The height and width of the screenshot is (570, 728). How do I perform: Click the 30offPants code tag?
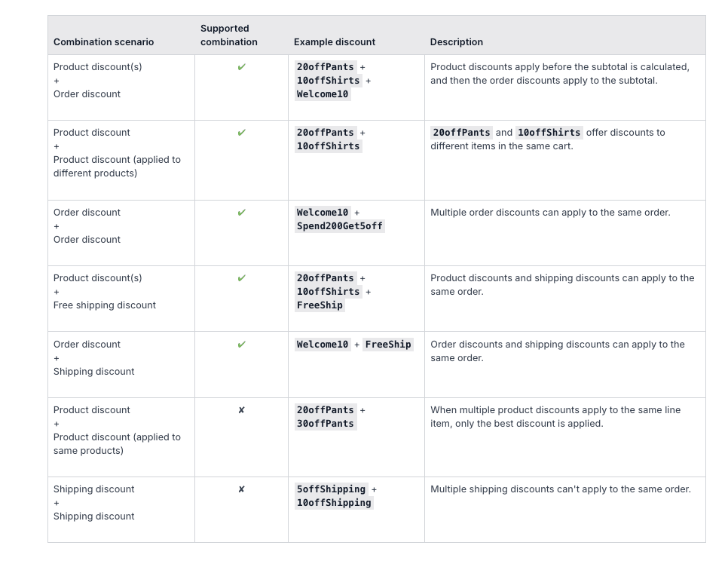pos(326,423)
